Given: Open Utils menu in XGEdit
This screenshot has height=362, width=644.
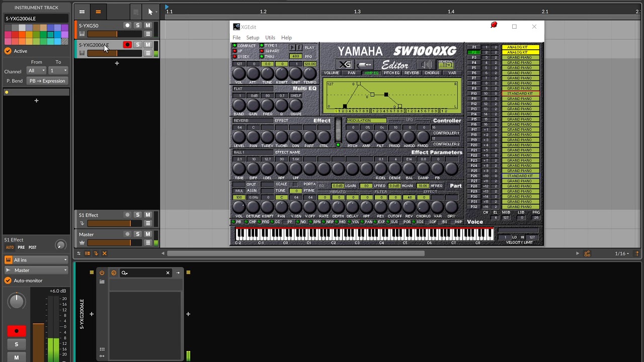Looking at the screenshot, I should point(270,38).
